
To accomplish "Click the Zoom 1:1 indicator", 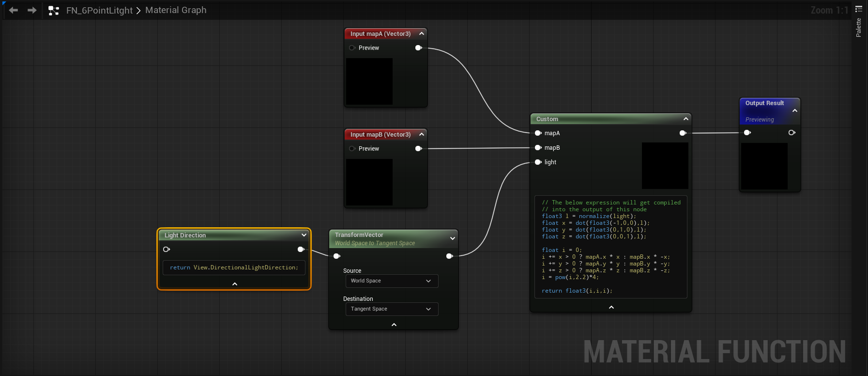I will [829, 10].
